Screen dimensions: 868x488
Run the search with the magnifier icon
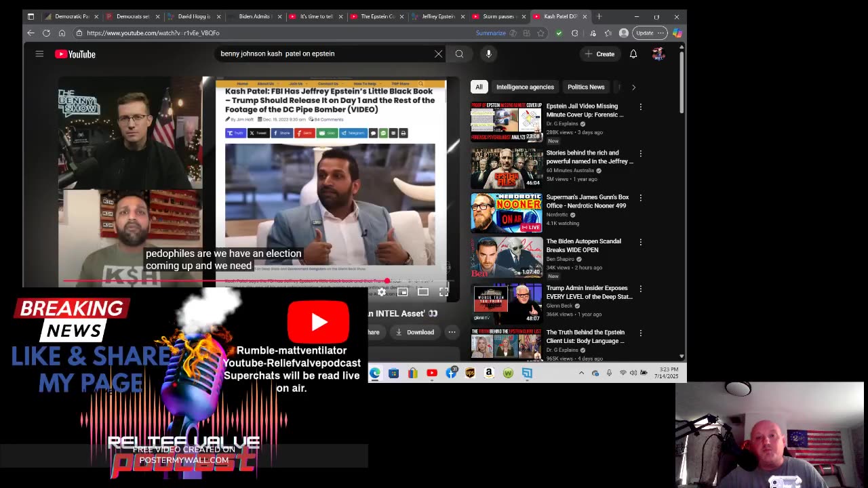(459, 54)
